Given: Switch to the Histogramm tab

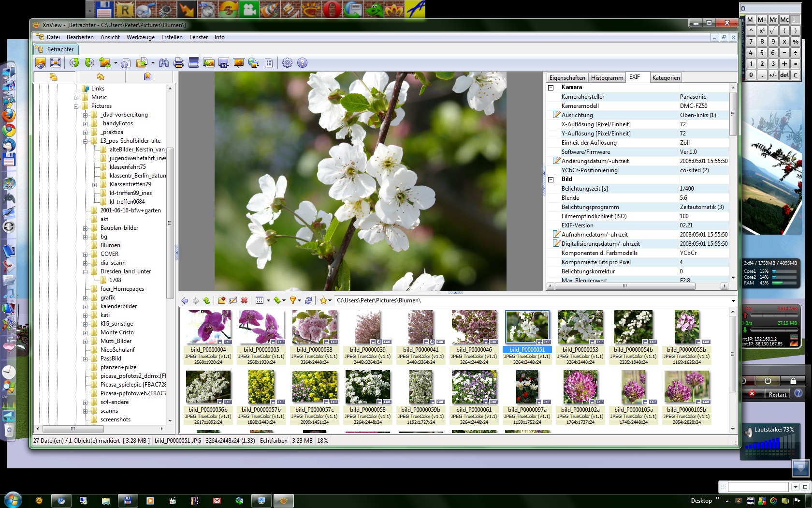Looking at the screenshot, I should pos(607,77).
